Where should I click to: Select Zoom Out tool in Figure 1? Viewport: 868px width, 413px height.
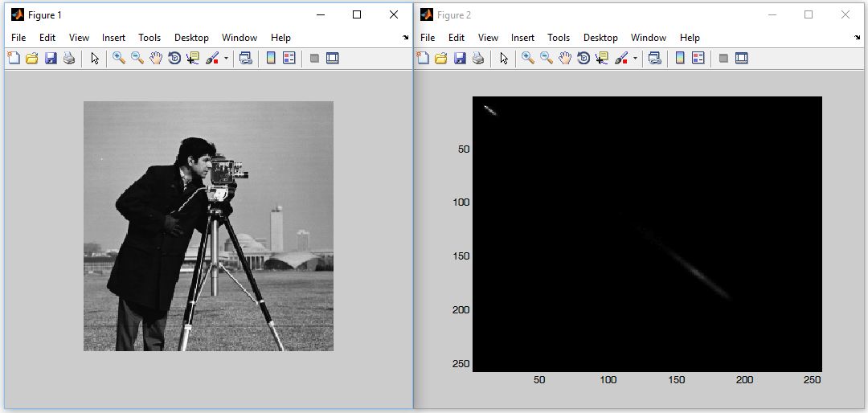(x=137, y=58)
